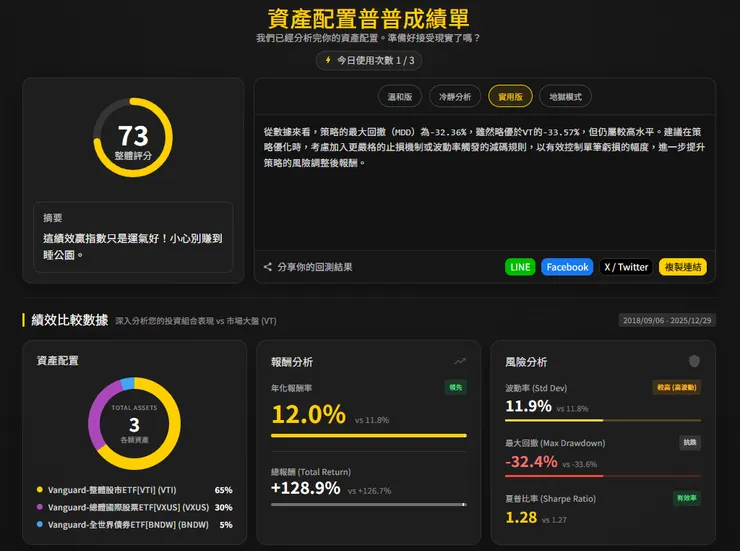Click the annualized return yellow progress bar
Viewport: 740px width, 551px height.
click(369, 435)
